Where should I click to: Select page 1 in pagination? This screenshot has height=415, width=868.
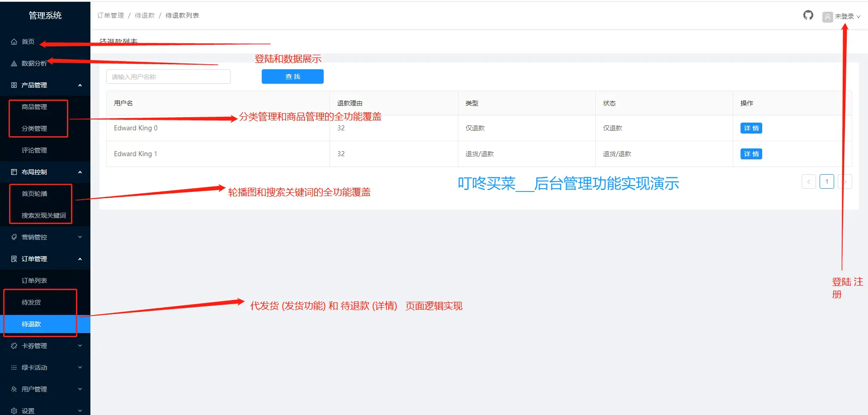pyautogui.click(x=827, y=181)
